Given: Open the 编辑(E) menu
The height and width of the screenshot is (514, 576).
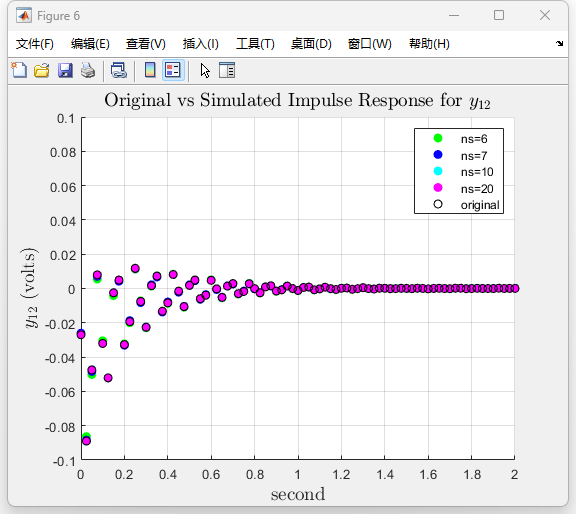Looking at the screenshot, I should coord(90,44).
